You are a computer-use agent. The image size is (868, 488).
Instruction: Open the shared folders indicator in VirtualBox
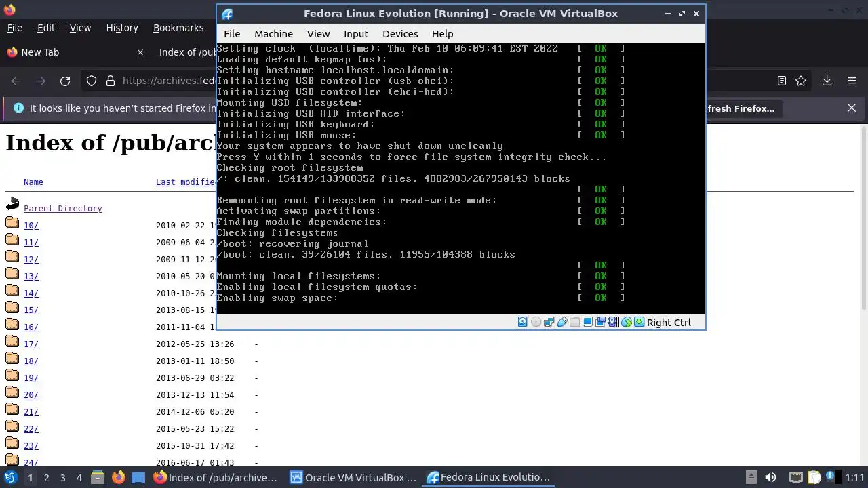574,322
